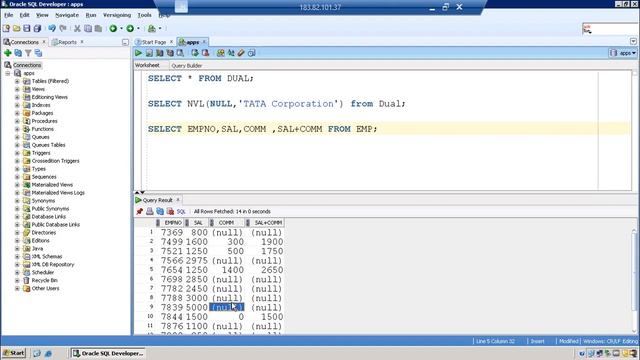Click the green Back navigation button
The height and width of the screenshot is (360, 640).
pyautogui.click(x=113, y=28)
